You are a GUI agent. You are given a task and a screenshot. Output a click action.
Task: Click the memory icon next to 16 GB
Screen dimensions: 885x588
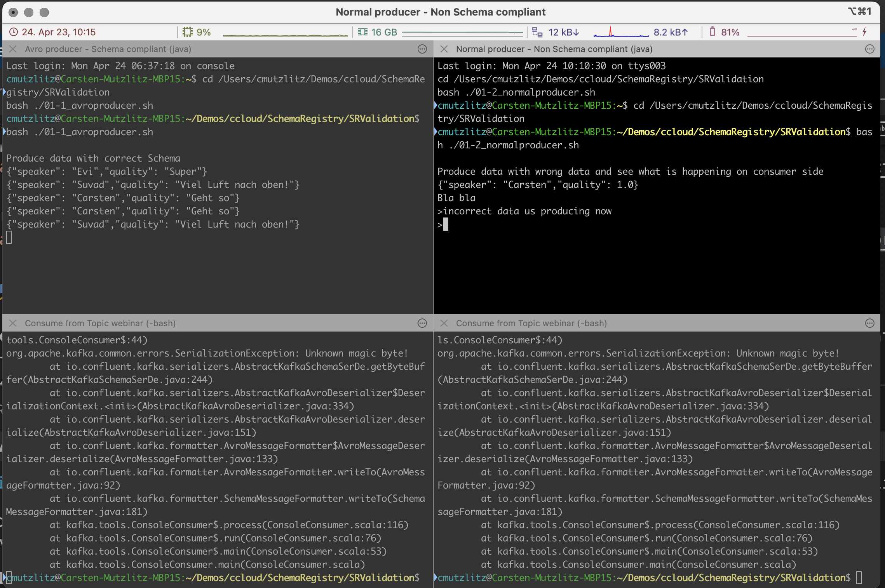362,32
